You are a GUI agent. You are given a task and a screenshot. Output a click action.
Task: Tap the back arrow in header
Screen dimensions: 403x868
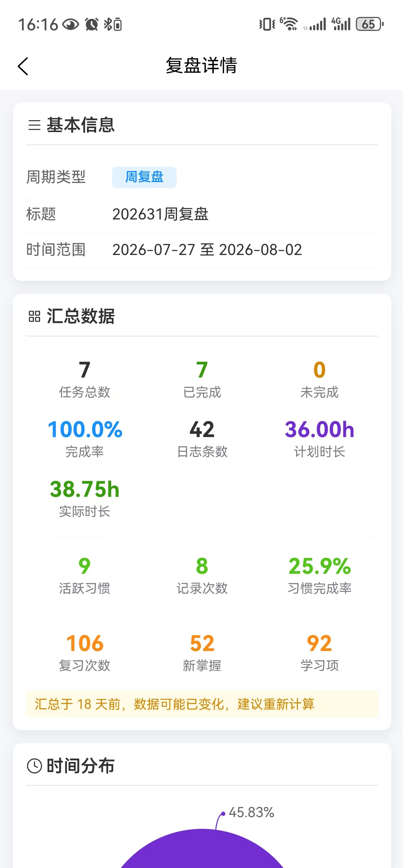(x=23, y=66)
